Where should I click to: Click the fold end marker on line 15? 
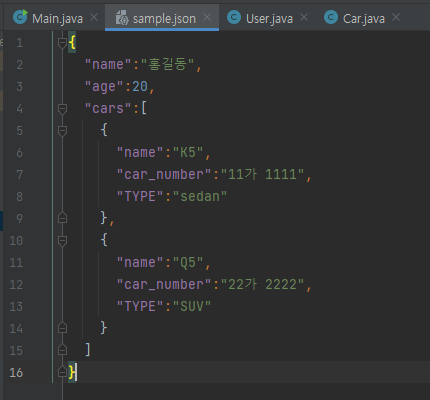pos(62,350)
